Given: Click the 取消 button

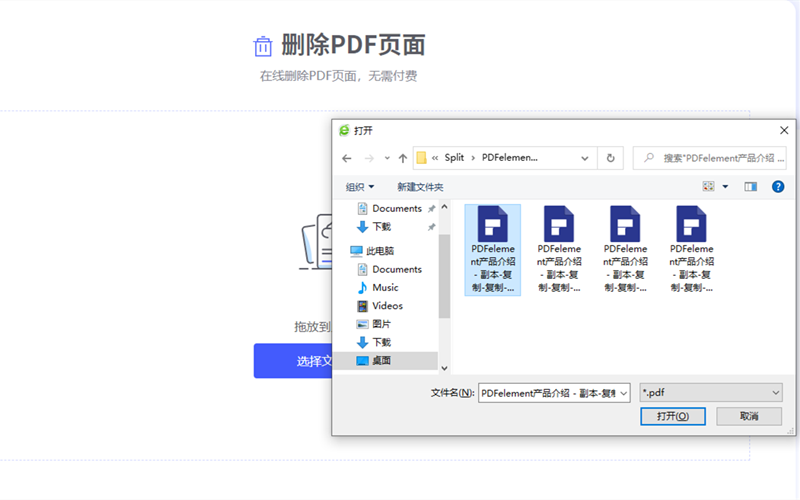Looking at the screenshot, I should (x=749, y=416).
